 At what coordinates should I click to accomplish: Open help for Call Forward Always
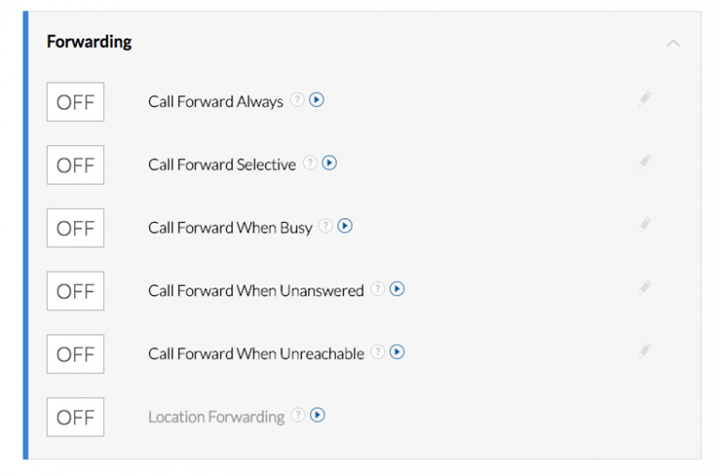[298, 100]
